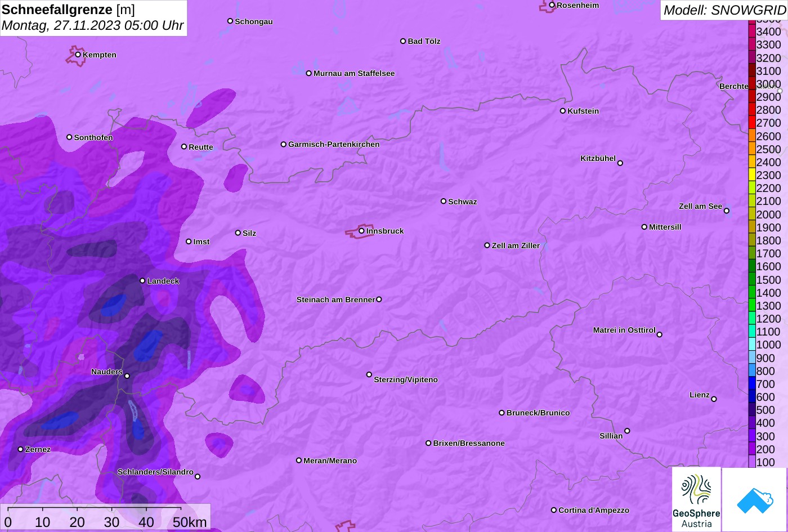Click the Mittersill marker dot
Screen dimensions: 788x532
(x=644, y=227)
